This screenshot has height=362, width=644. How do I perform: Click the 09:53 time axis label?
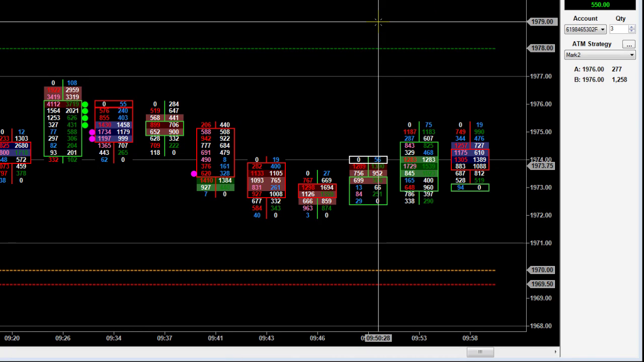coord(419,338)
